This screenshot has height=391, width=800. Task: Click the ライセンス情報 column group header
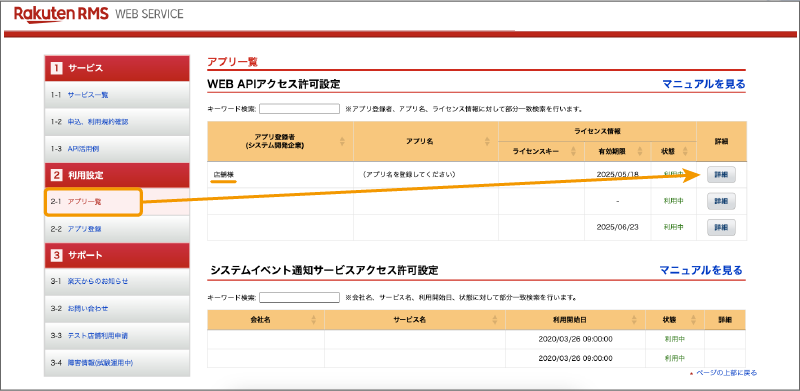click(597, 131)
